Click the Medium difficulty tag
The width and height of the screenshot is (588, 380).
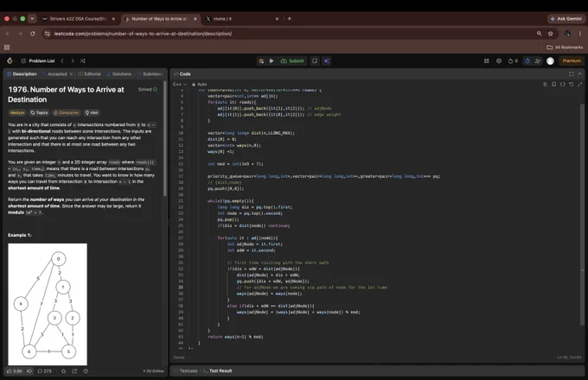[x=17, y=112]
